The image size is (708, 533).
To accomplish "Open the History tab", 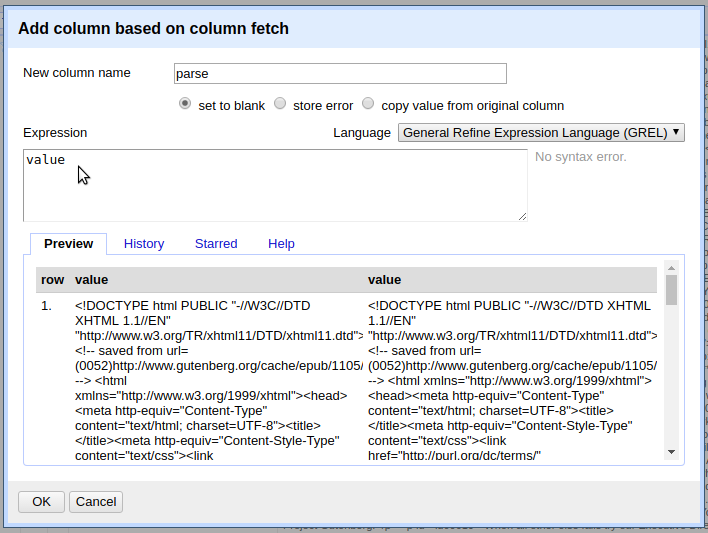I will coord(144,243).
